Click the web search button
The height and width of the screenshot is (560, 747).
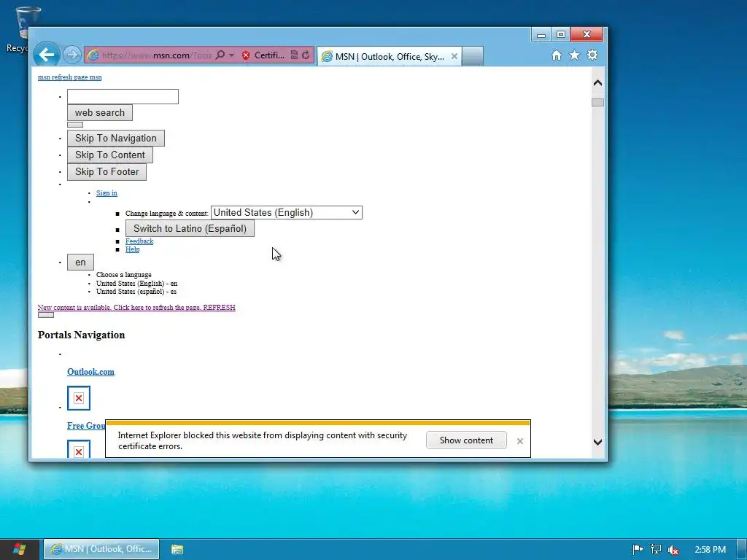coord(99,113)
